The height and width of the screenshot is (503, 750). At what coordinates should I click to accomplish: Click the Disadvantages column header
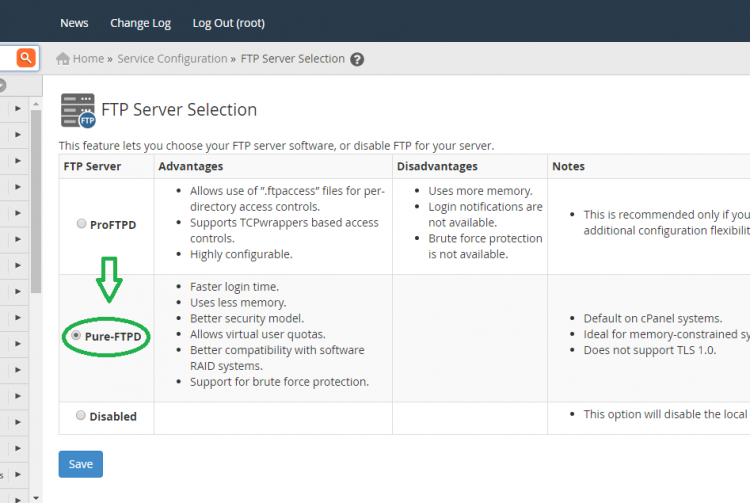click(437, 166)
